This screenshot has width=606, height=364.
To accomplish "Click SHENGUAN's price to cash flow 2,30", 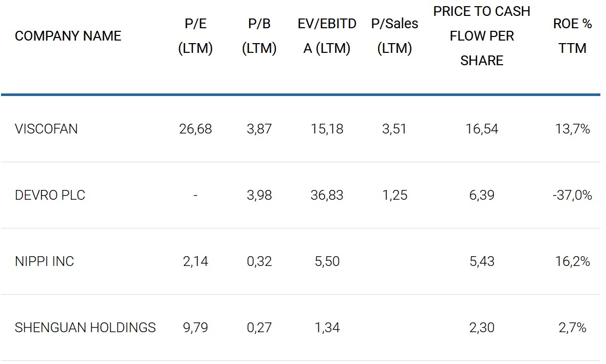I will point(482,328).
